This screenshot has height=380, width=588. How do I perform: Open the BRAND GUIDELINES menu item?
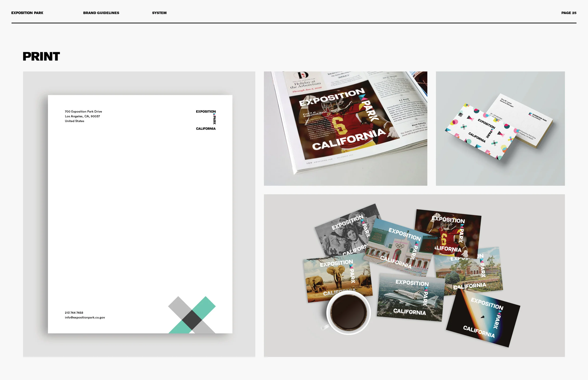(x=101, y=13)
